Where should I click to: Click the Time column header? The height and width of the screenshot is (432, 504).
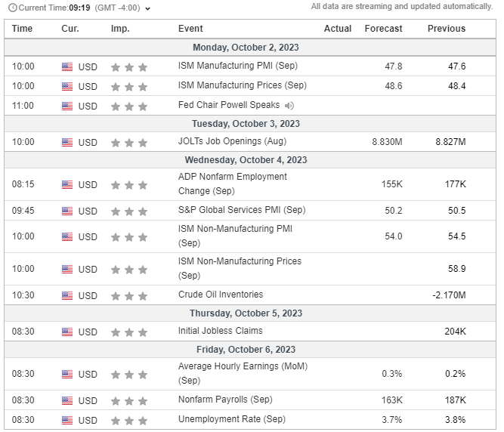coord(23,29)
